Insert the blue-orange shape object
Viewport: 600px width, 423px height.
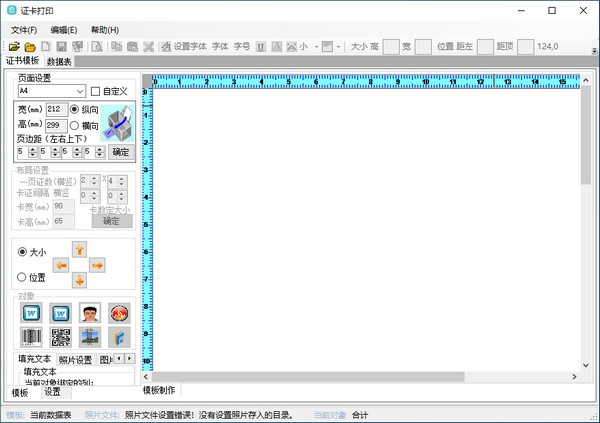(119, 337)
